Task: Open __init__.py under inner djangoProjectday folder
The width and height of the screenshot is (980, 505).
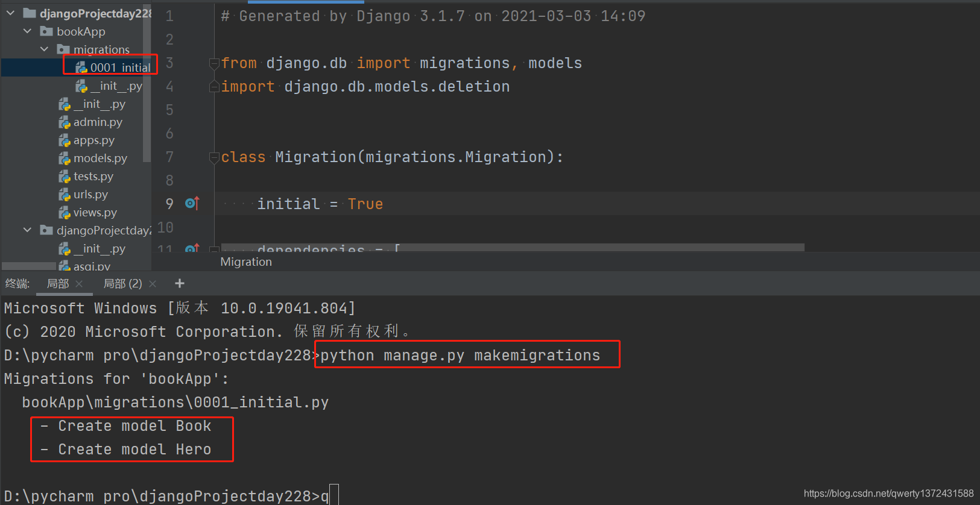Action: coord(92,249)
